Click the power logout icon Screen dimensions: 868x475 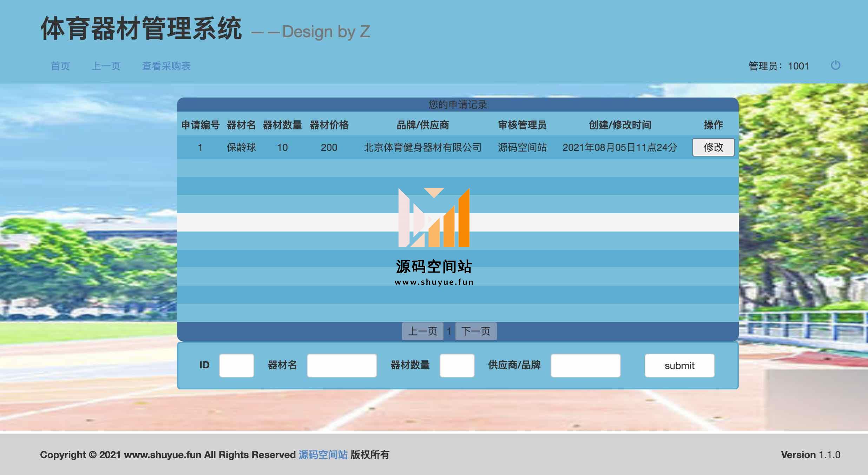pyautogui.click(x=835, y=66)
